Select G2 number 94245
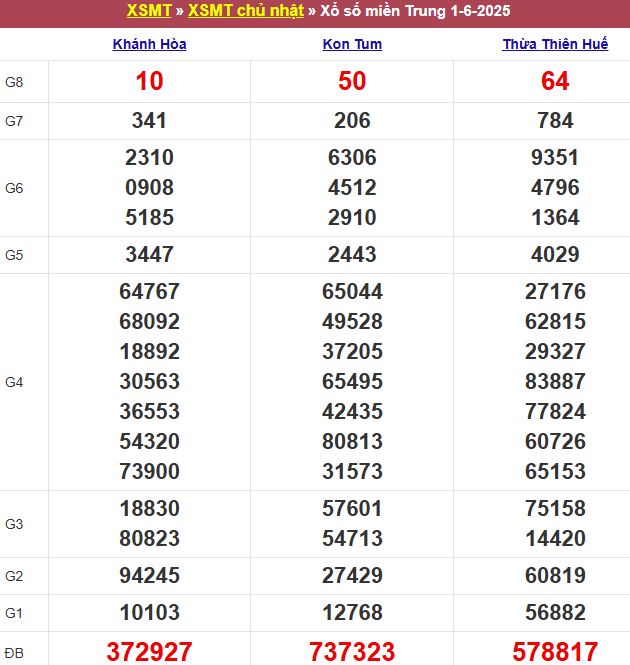Image resolution: width=630 pixels, height=665 pixels. [149, 576]
